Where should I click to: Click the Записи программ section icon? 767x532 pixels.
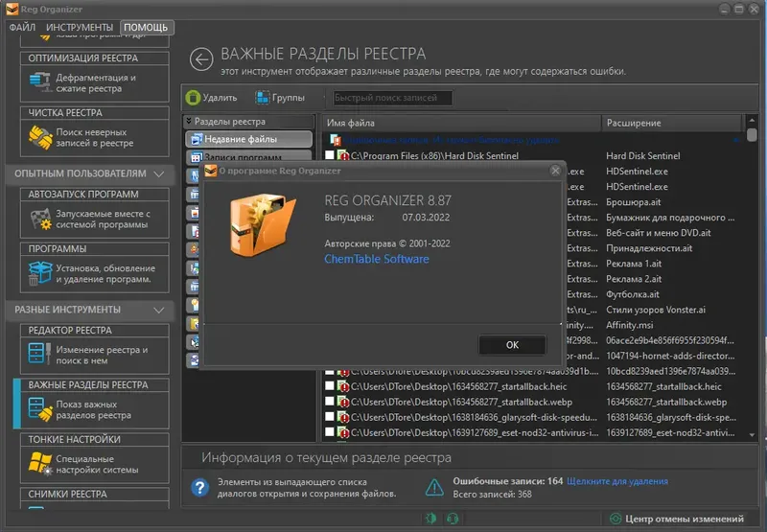pyautogui.click(x=197, y=157)
